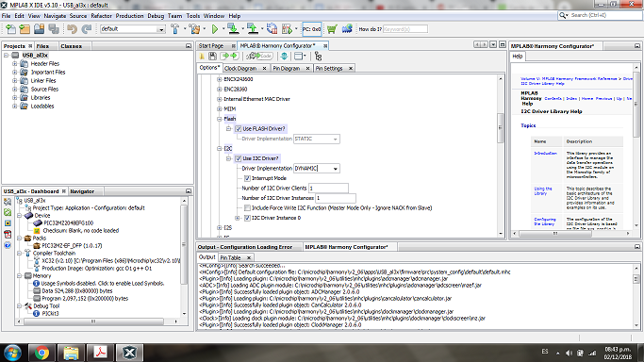644x362 pixels.
Task: Click the Windows Start button
Action: coord(13,353)
